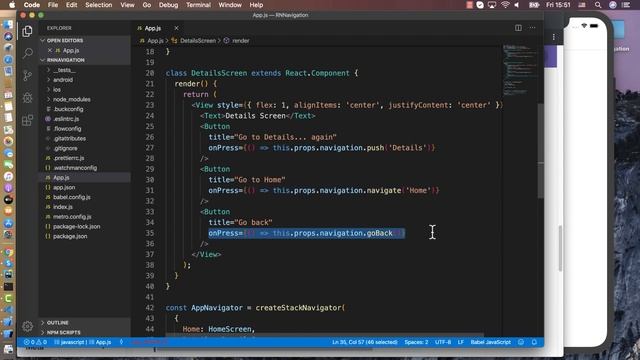The image size is (640, 360).
Task: Select the App.js editor tab
Action: (x=153, y=28)
